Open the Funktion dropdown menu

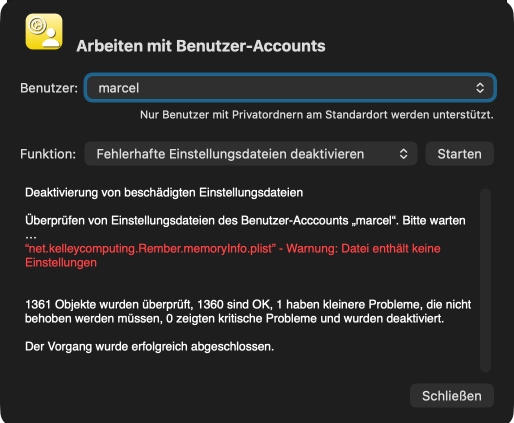[251, 154]
